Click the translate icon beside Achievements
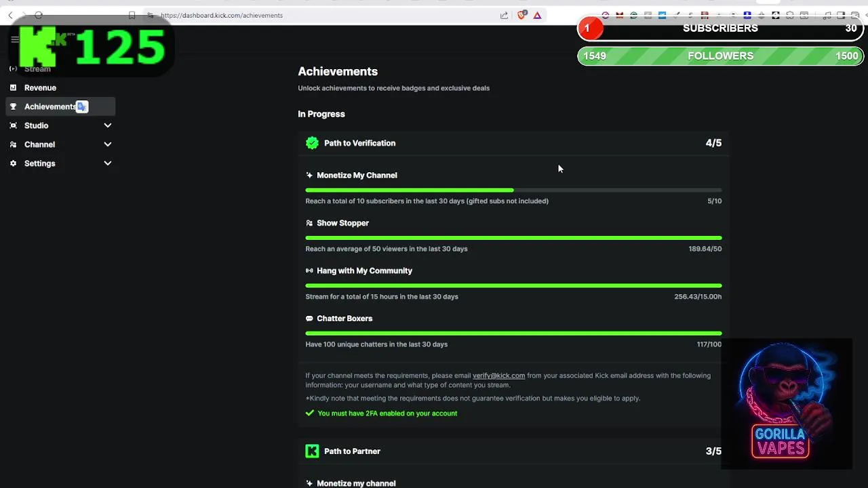 [x=82, y=106]
